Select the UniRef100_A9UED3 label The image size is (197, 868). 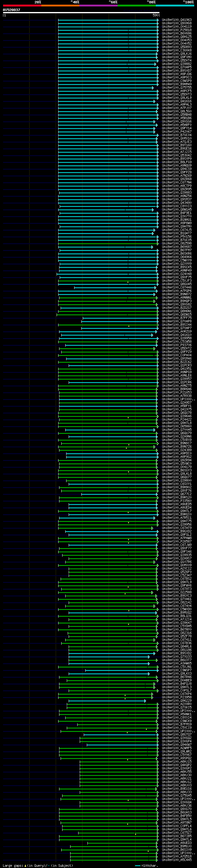[x=177, y=843]
